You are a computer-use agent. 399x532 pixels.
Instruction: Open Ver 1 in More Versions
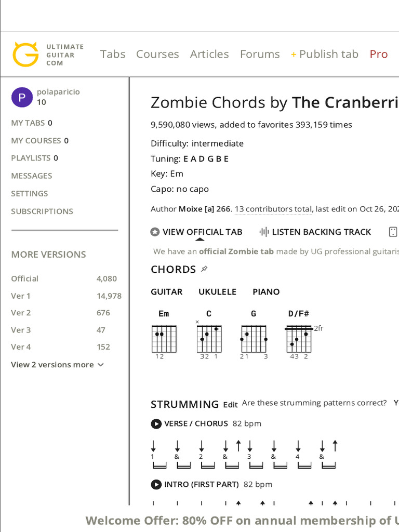[21, 296]
